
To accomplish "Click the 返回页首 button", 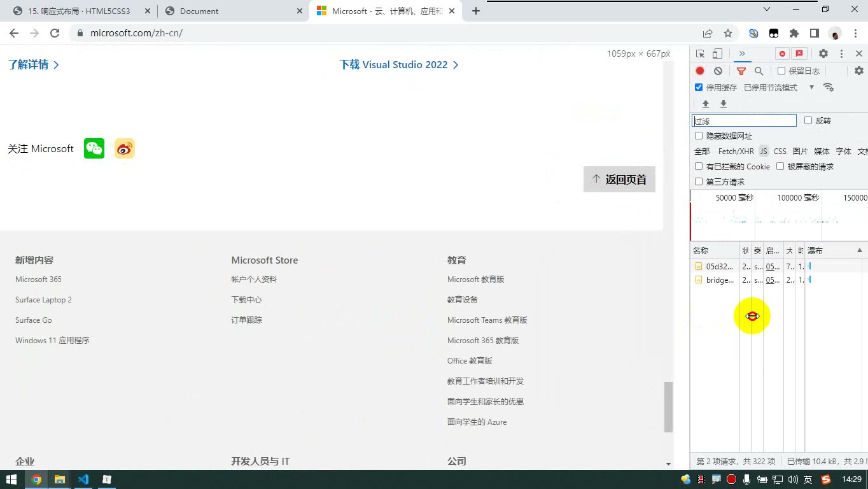I will [619, 180].
